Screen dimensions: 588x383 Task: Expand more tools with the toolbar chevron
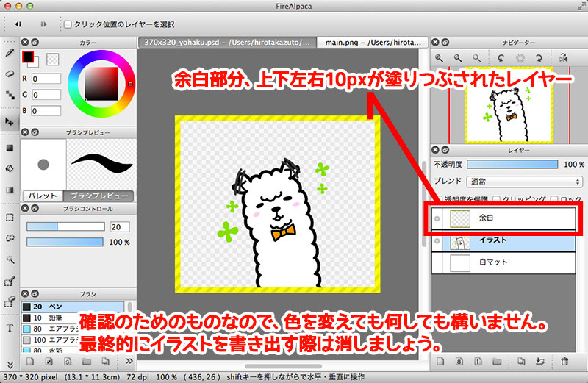10,365
